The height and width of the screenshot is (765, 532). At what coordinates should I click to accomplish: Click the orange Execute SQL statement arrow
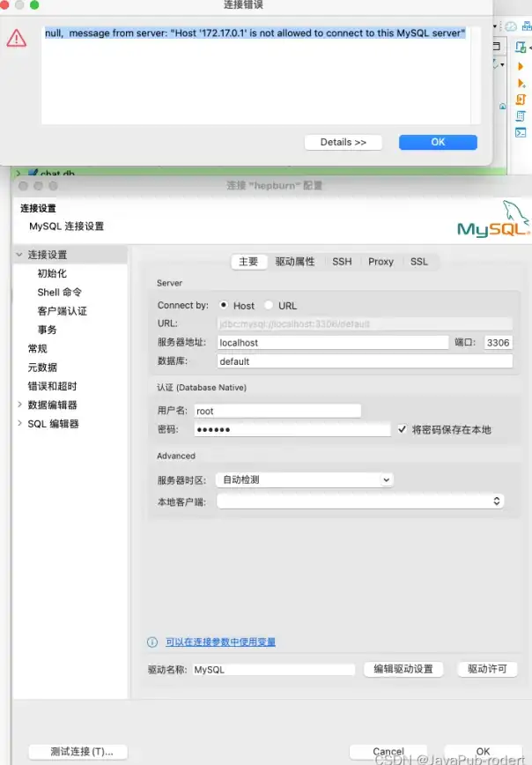521,66
